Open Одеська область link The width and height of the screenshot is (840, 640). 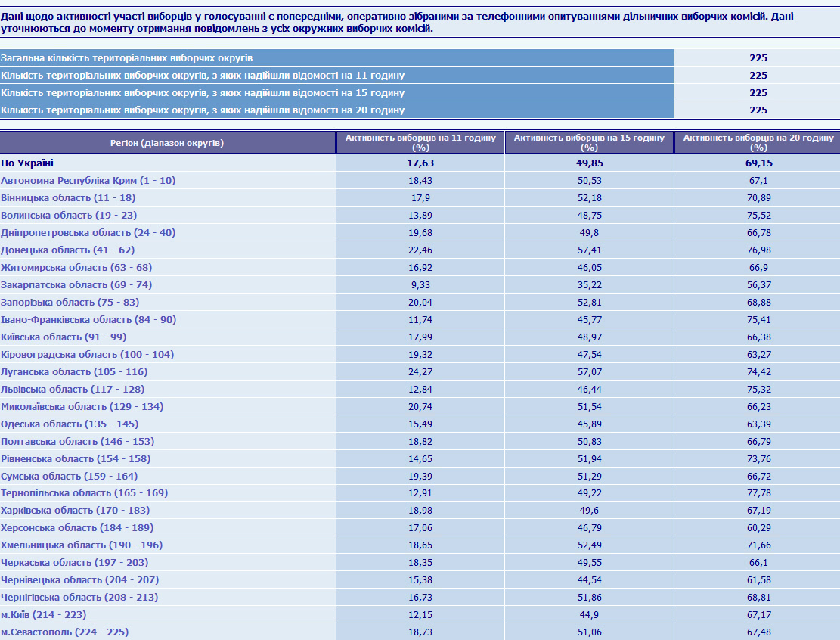(x=70, y=424)
